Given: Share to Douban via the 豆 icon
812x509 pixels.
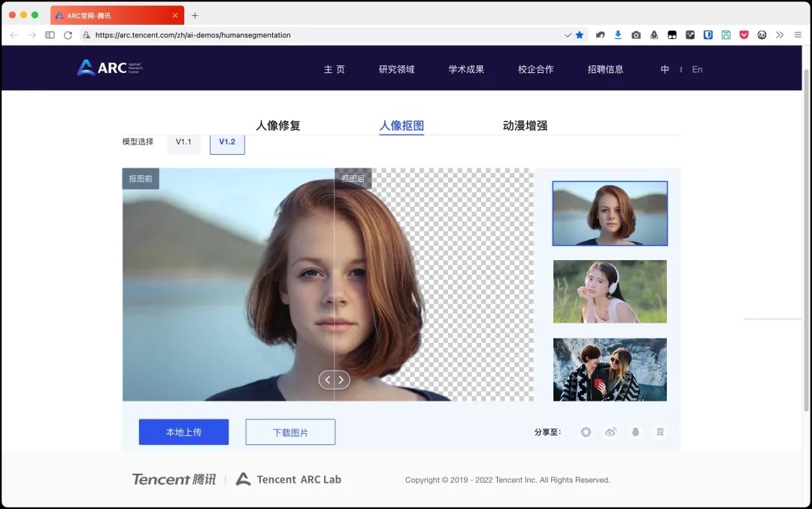Looking at the screenshot, I should point(660,432).
